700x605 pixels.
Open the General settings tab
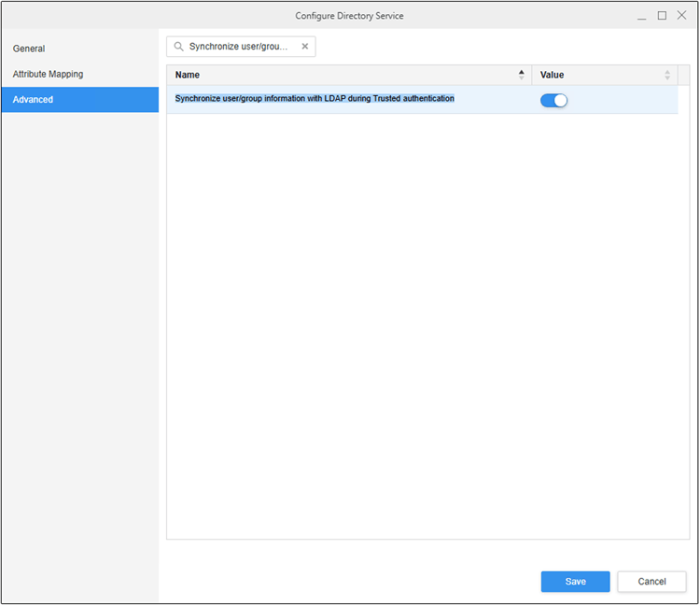tap(29, 49)
